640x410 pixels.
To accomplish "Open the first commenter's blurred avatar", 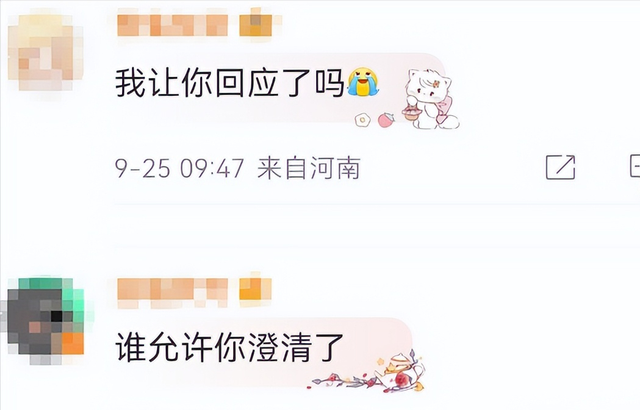I will (46, 52).
